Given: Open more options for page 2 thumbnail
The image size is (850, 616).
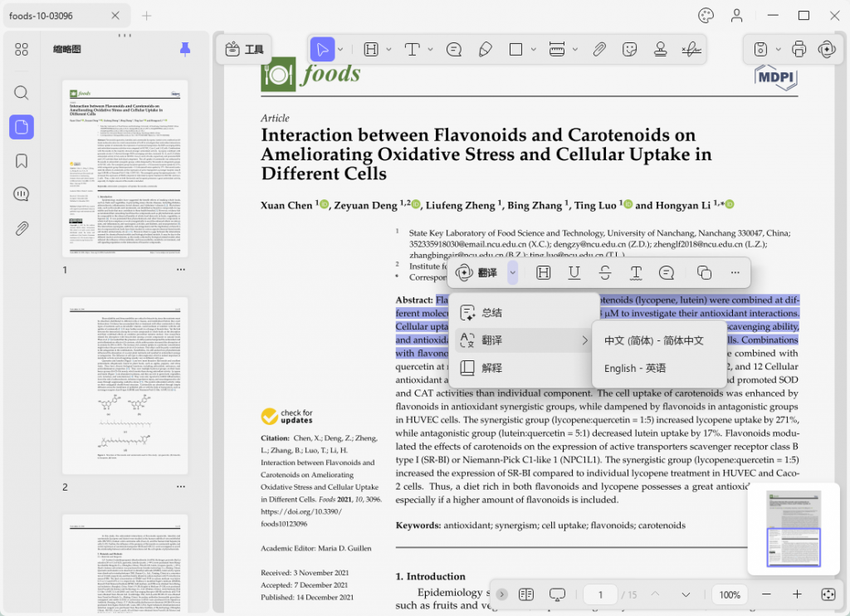Looking at the screenshot, I should point(180,486).
